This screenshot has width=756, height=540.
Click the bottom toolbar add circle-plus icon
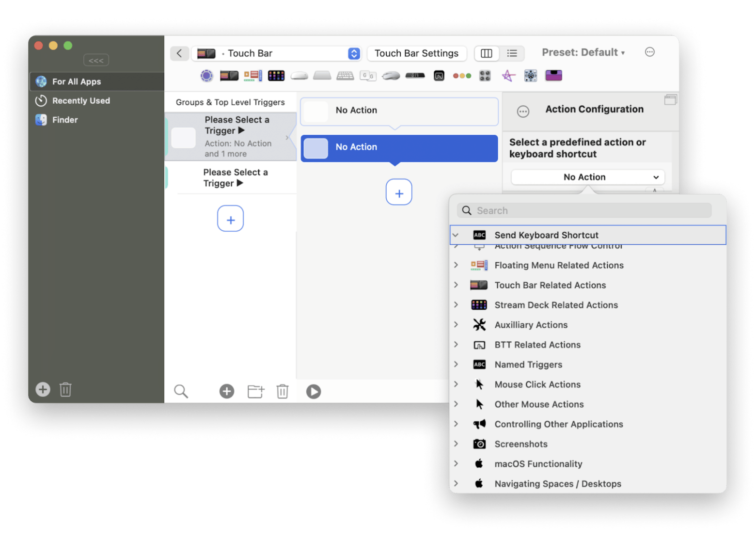tap(227, 391)
